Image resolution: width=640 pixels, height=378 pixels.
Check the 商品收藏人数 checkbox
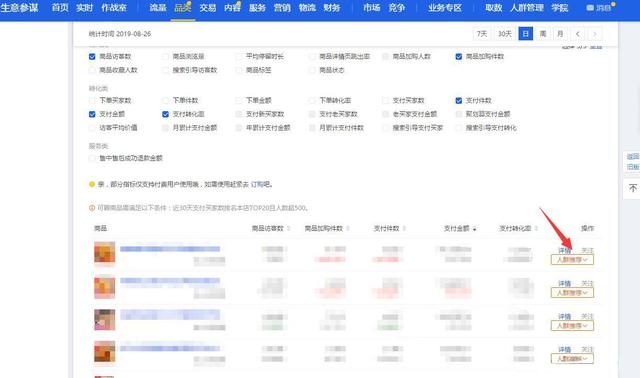click(x=92, y=70)
